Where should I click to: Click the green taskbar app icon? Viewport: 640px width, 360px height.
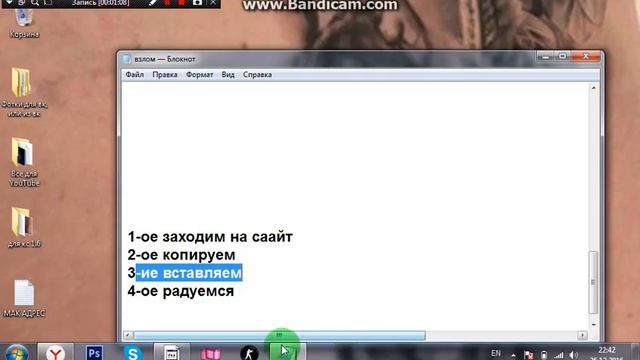287,352
